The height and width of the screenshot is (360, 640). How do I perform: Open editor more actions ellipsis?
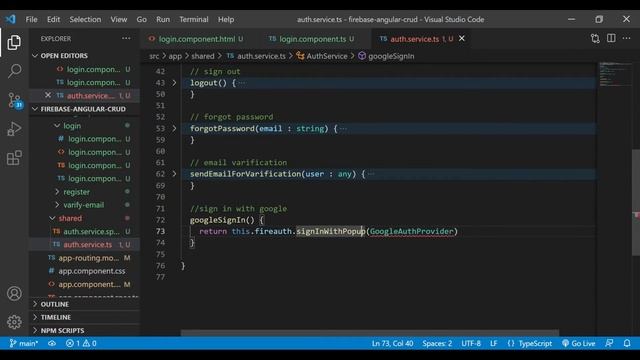point(626,38)
